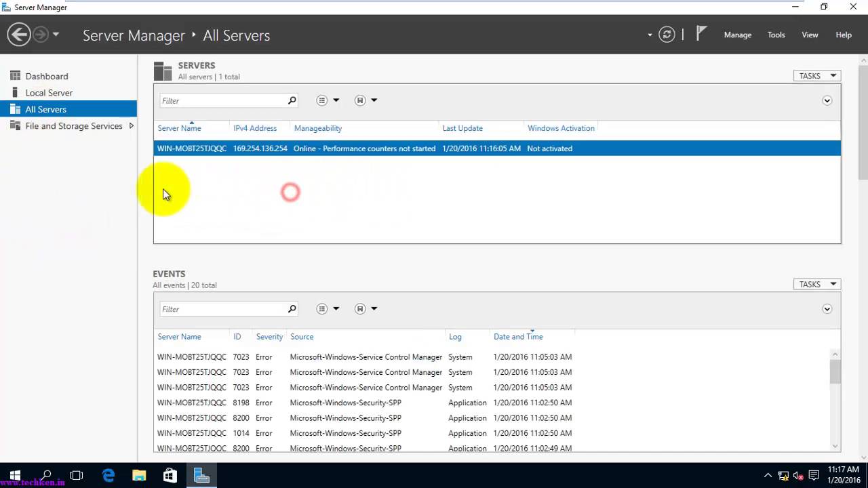Open File and Storage Services
Image resolution: width=868 pixels, height=488 pixels.
(x=73, y=125)
